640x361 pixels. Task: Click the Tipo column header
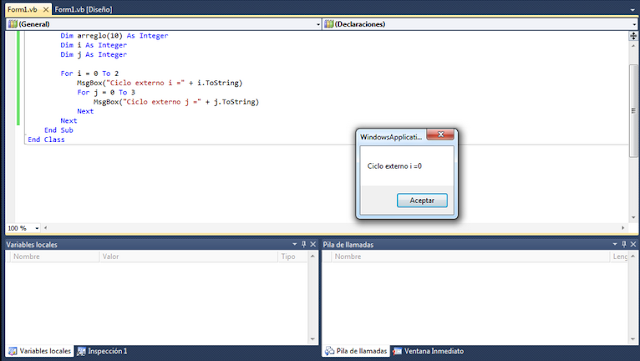point(292,256)
